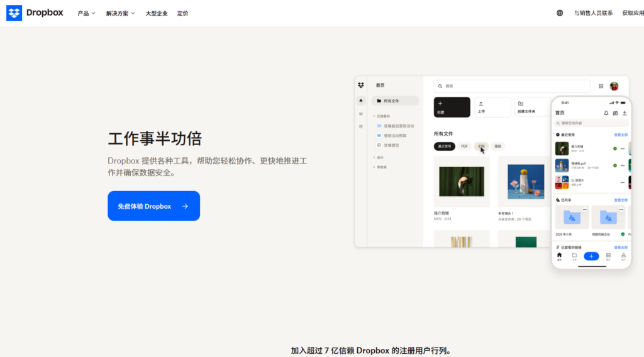This screenshot has height=357, width=644.
Task: Open the 玻璃模型 starred item
Action: pos(388,145)
